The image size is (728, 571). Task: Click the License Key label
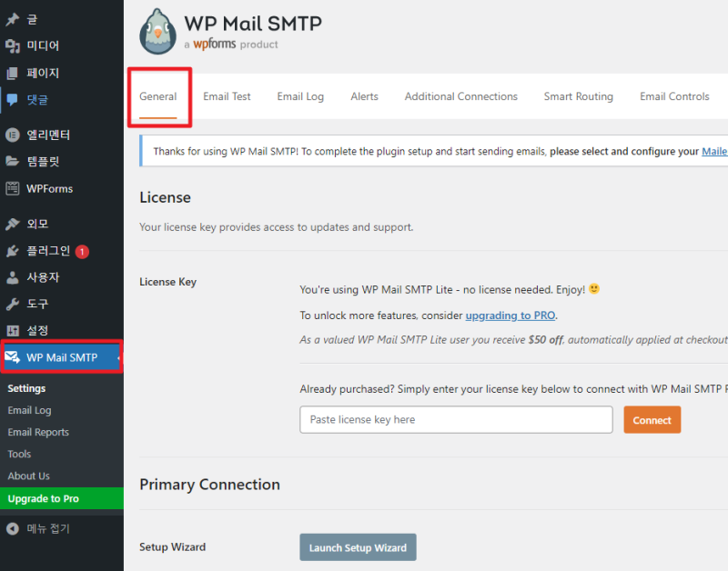tap(167, 282)
